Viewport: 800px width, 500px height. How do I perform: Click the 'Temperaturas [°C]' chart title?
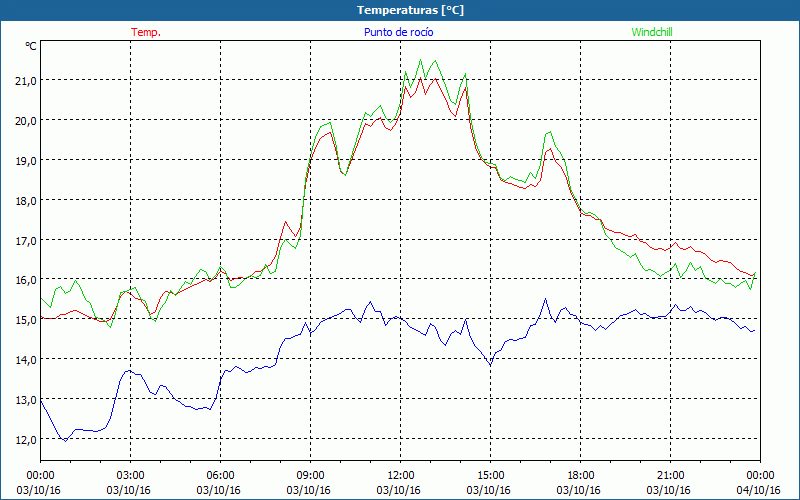coord(410,10)
